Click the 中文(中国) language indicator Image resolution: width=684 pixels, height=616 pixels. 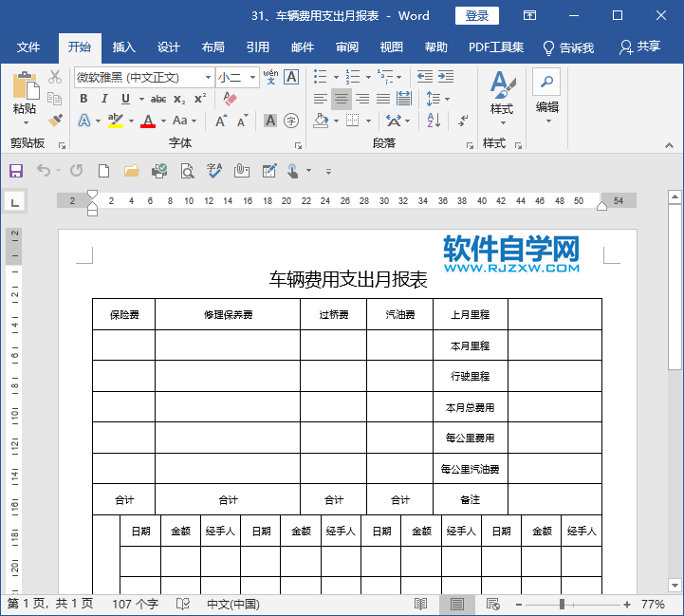(233, 605)
